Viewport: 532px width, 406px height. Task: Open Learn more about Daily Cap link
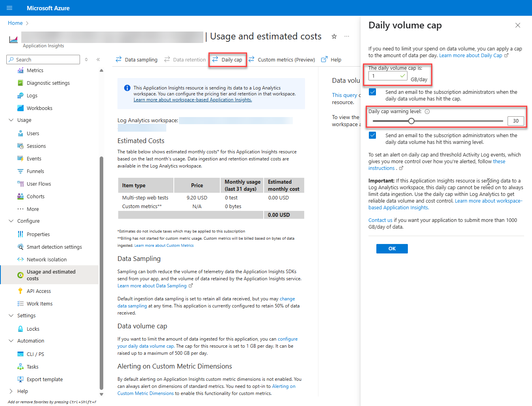pos(474,56)
